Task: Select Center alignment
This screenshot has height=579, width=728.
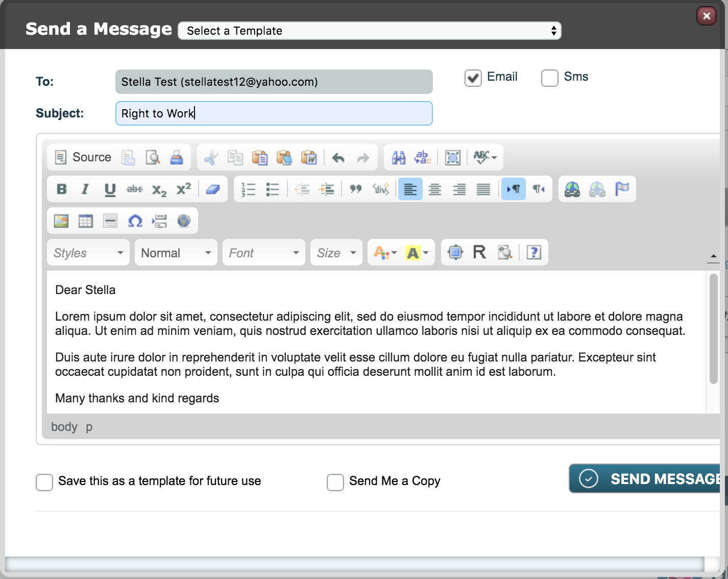Action: point(435,189)
